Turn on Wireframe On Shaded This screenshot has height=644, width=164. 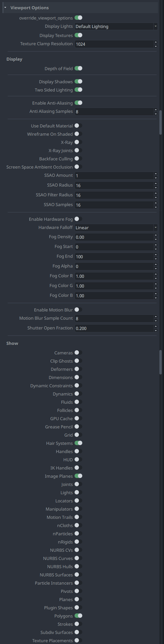(x=78, y=134)
